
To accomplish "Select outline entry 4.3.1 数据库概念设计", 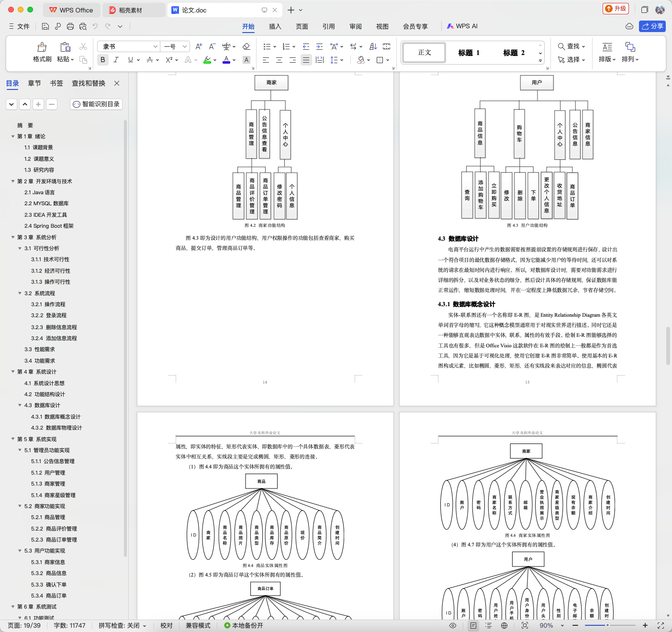I will (56, 417).
